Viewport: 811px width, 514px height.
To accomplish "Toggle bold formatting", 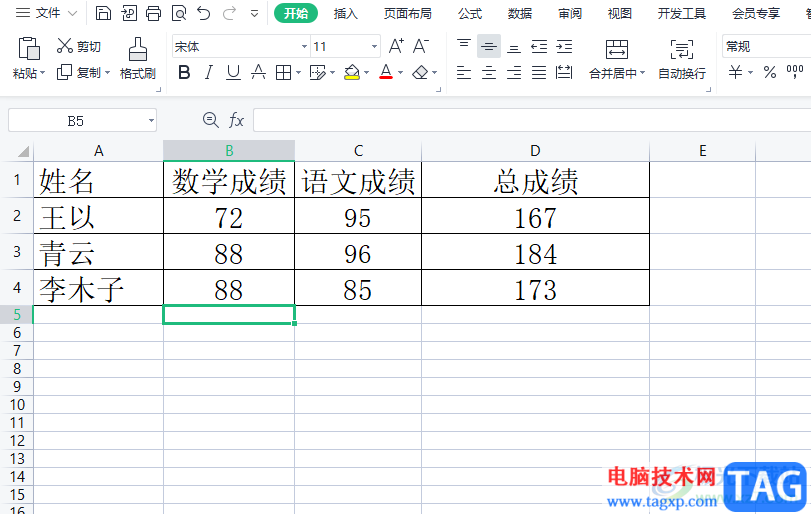I will (184, 72).
